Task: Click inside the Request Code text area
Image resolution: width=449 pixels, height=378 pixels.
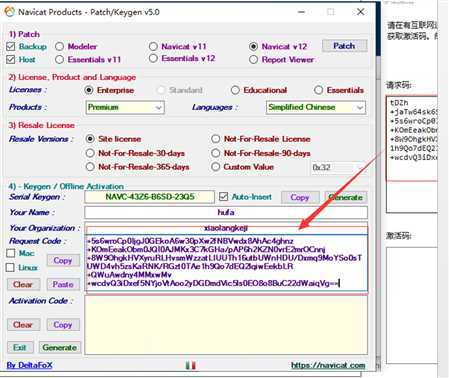Action: click(227, 262)
